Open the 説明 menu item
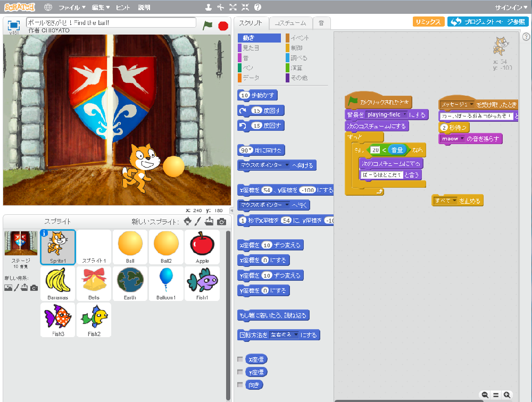 [144, 7]
